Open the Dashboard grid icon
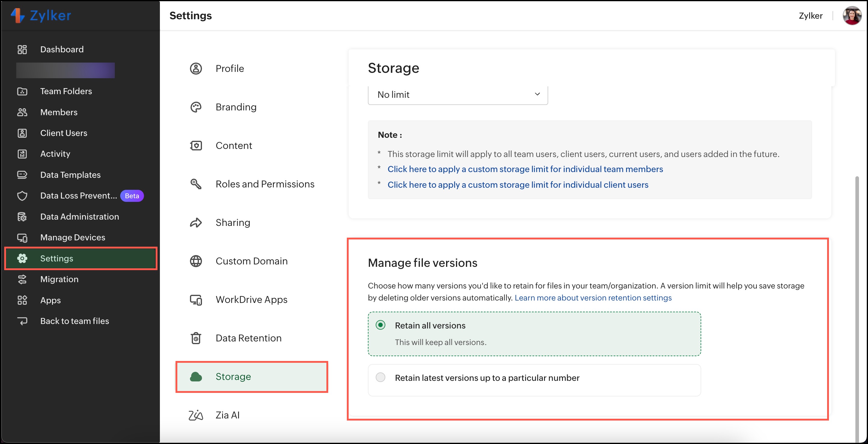Viewport: 868px width, 444px height. point(22,50)
